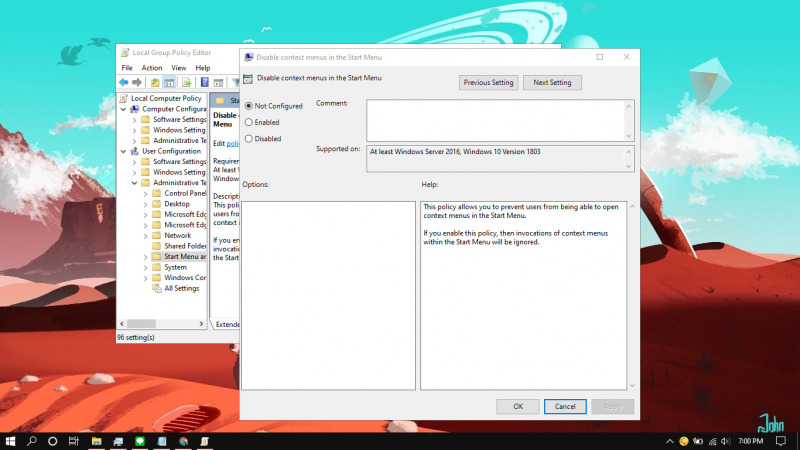Open Chrome from taskbar

point(184,441)
